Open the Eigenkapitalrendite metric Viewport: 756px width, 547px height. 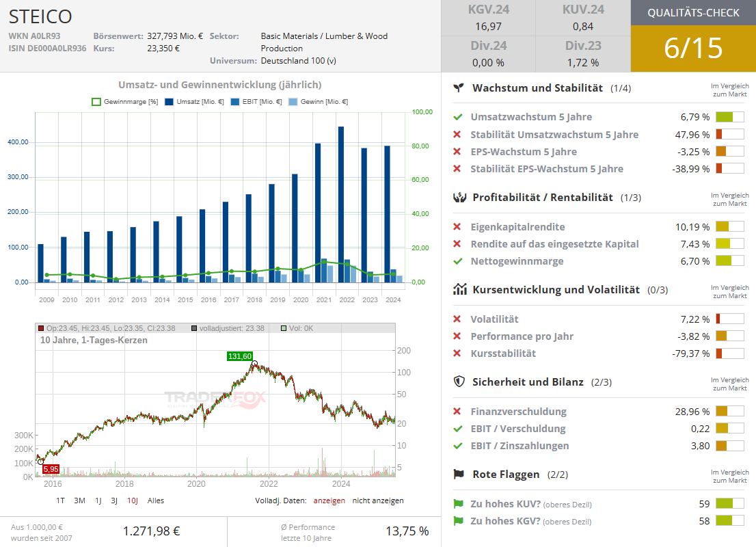518,227
